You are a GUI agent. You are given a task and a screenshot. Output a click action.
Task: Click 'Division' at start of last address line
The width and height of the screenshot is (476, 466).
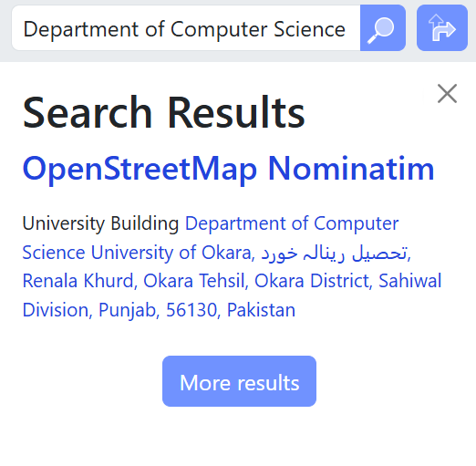coord(56,310)
